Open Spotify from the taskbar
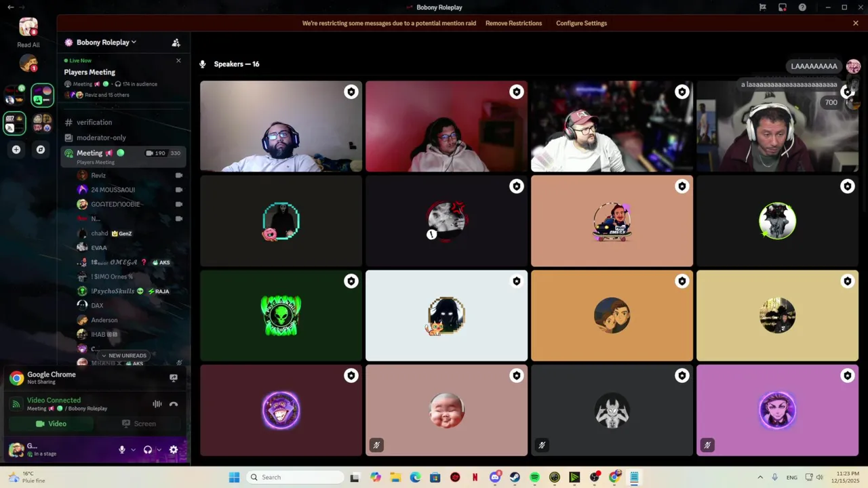 [534, 477]
